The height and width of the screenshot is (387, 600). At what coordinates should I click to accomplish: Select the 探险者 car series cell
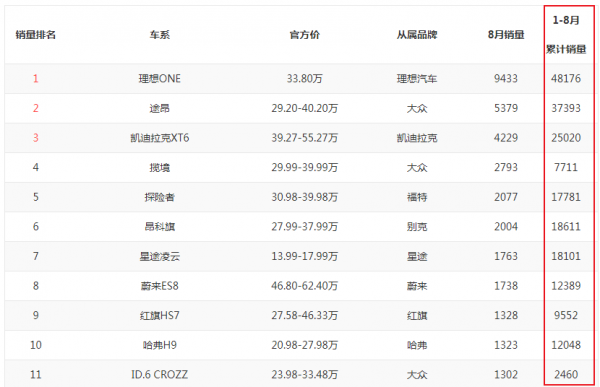point(160,197)
